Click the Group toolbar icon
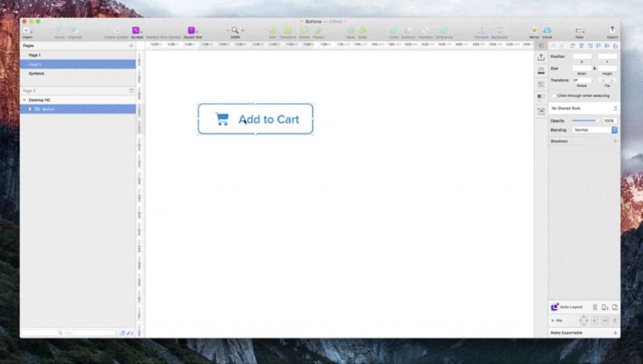The image size is (643, 364). (59, 30)
